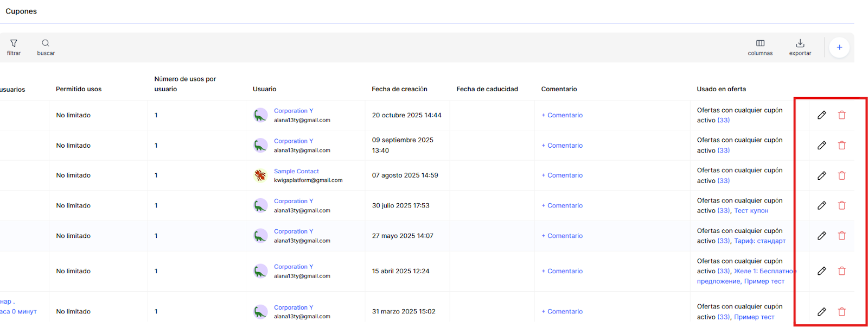Delete the 09 septiembre 2025 coupon

tap(841, 146)
